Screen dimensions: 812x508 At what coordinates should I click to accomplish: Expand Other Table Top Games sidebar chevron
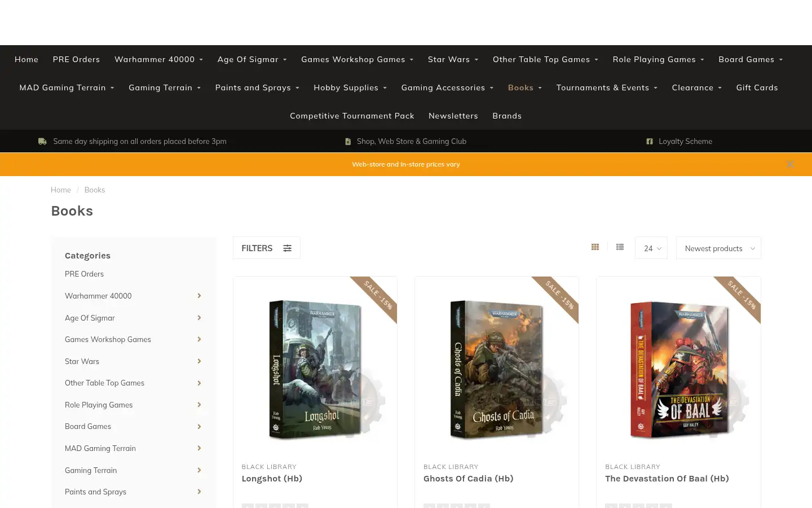point(199,383)
